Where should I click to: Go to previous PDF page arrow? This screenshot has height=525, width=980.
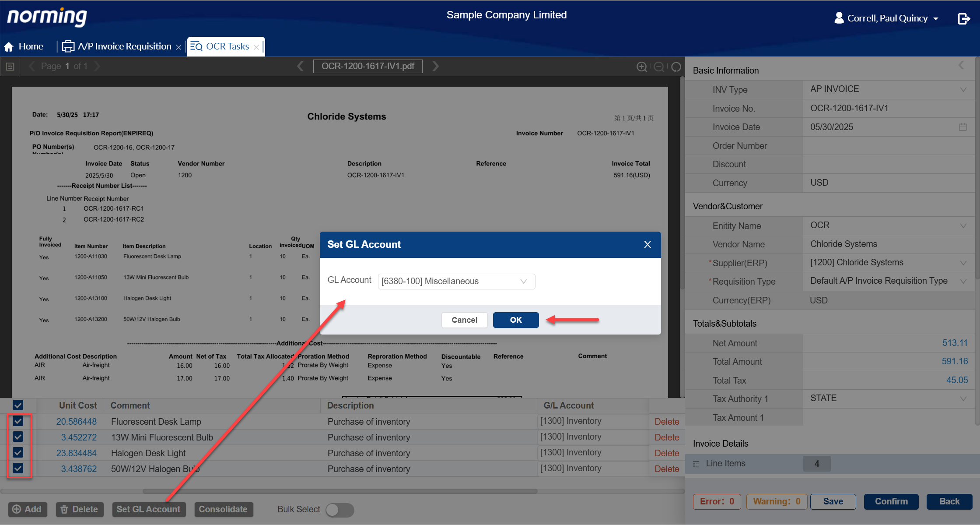(x=32, y=66)
